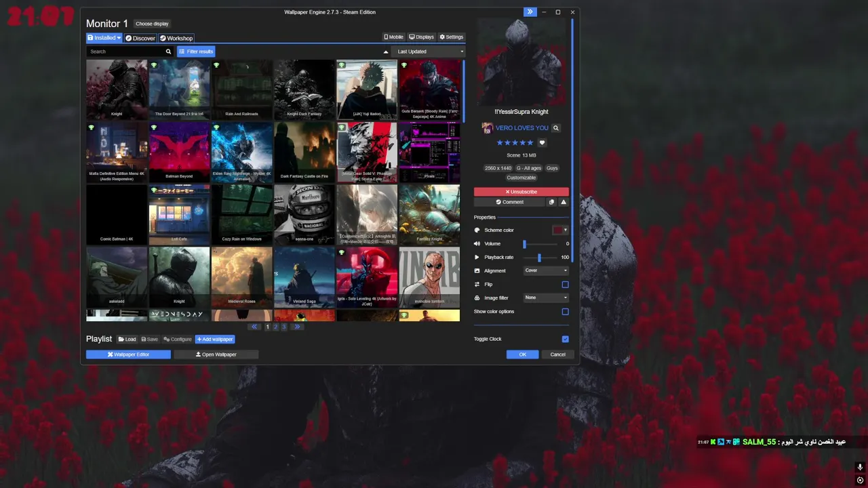Load a saved playlist
This screenshot has height=488, width=868.
point(127,340)
